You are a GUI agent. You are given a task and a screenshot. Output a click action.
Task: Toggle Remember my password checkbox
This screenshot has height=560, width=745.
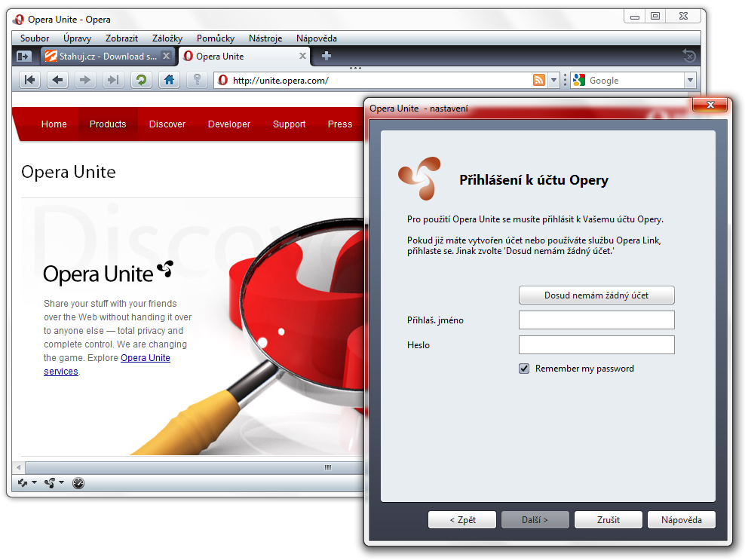[x=524, y=369]
